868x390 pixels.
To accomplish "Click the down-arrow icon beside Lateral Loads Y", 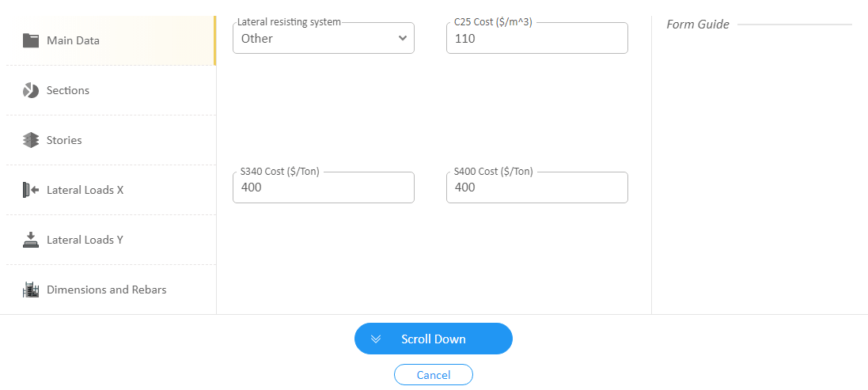I will click(30, 240).
